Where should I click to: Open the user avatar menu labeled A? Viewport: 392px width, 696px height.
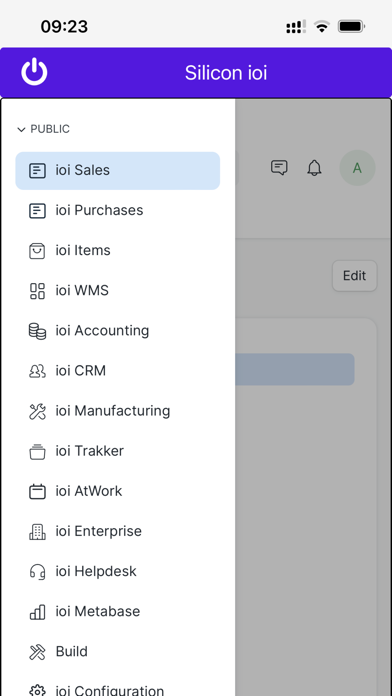pos(357,168)
